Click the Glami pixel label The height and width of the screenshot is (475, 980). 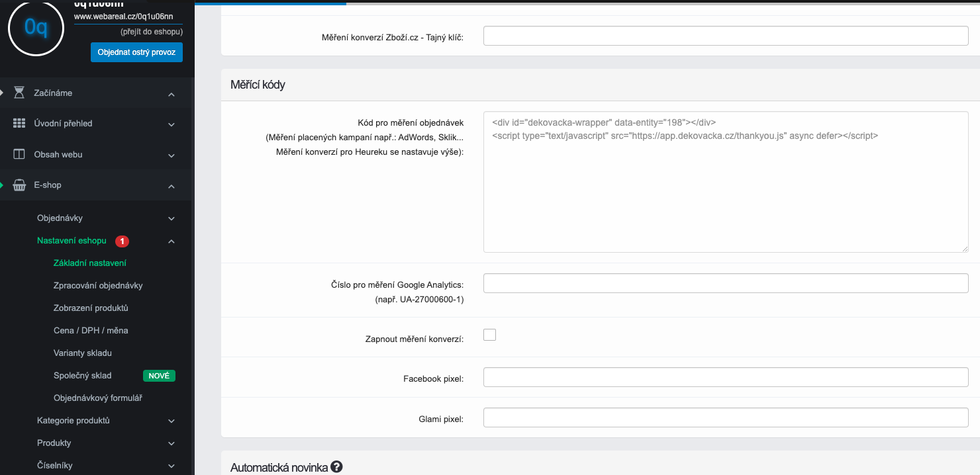click(441, 419)
